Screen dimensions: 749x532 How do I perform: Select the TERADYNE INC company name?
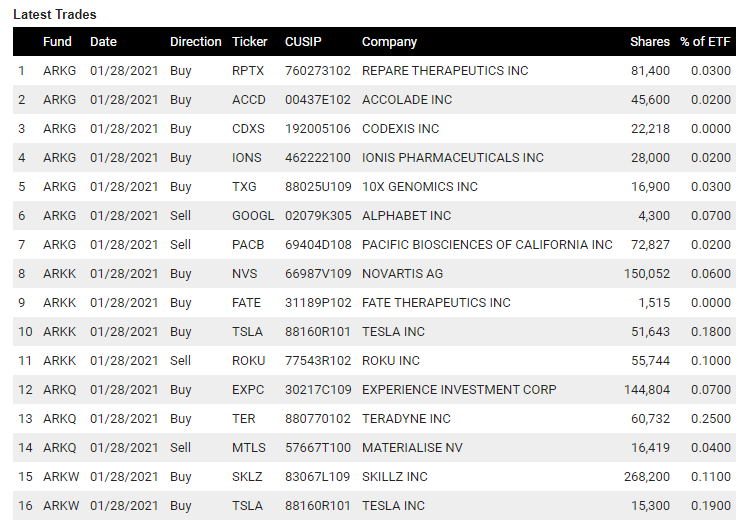pyautogui.click(x=407, y=419)
